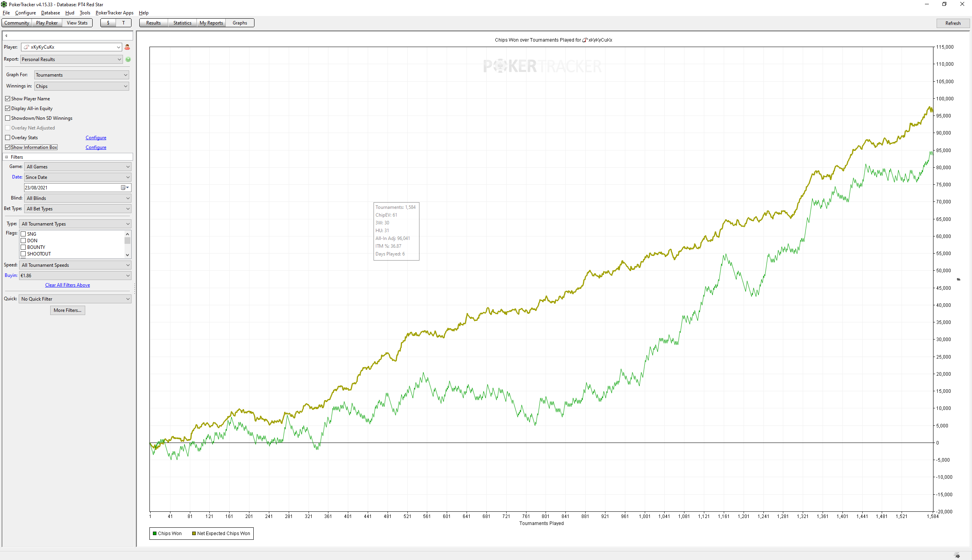
Task: Expand the Buyin €1.86 dropdown
Action: tap(75, 276)
